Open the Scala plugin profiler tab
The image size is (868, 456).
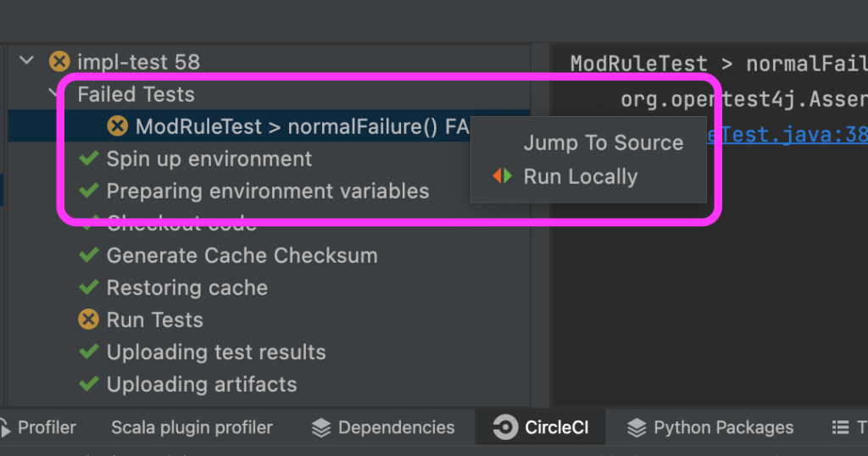pyautogui.click(x=192, y=427)
